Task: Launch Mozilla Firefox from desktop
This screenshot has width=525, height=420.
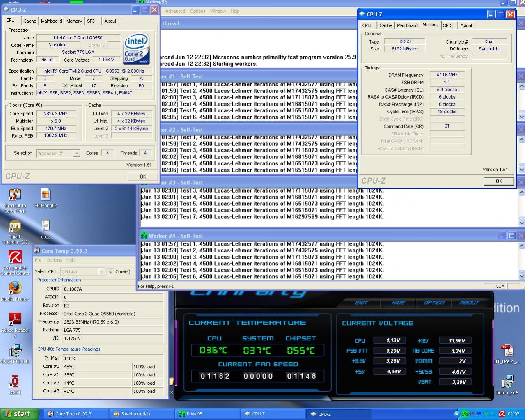Action: point(15,291)
